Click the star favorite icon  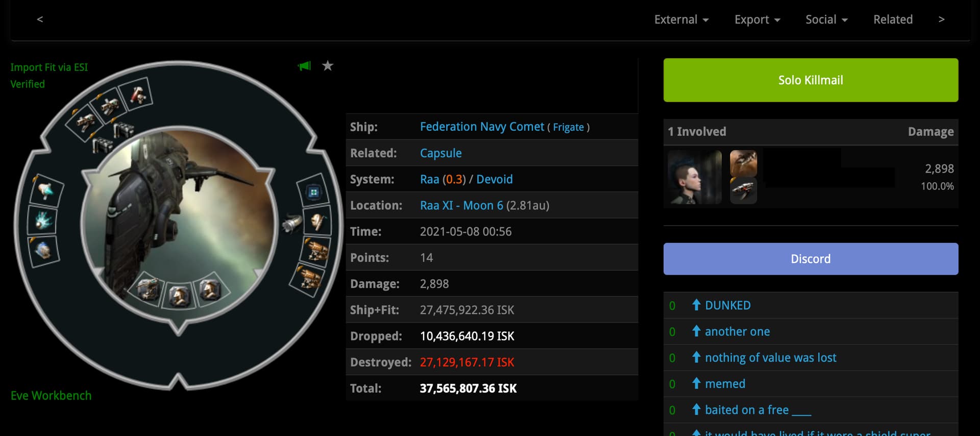tap(328, 66)
